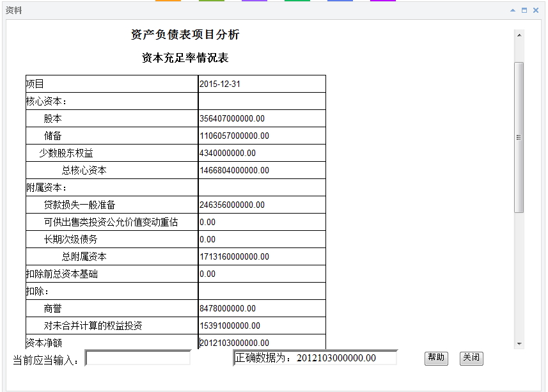The width and height of the screenshot is (548, 392).
Task: Click the 贷款损失一般准备 row label
Action: [x=80, y=205]
